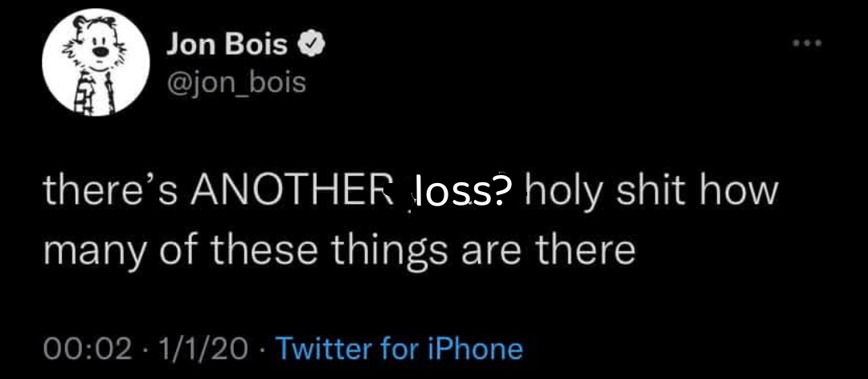868x379 pixels.
Task: Click the 1/1/20 date
Action: tap(204, 348)
